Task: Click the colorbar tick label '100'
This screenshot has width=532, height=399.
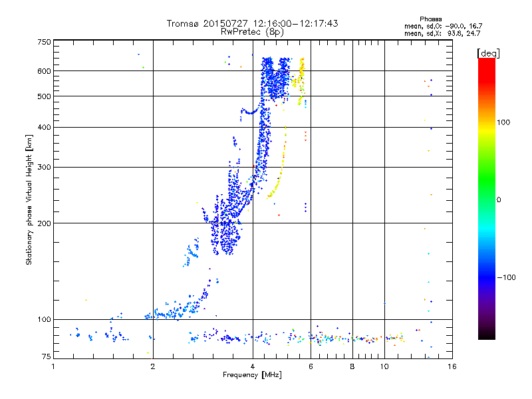Action: [x=503, y=122]
